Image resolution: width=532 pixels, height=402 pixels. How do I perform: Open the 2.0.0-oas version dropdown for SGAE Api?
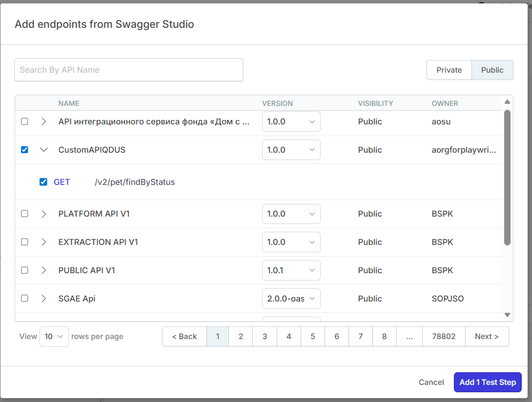coord(291,299)
